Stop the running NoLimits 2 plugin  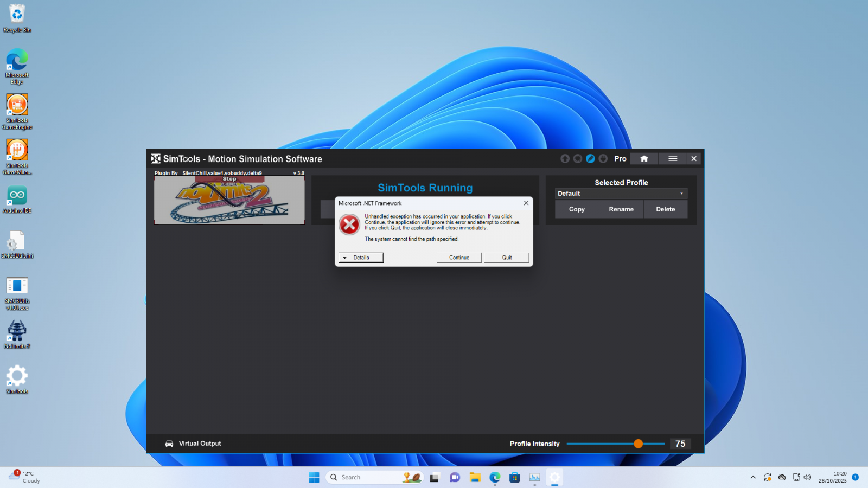(229, 179)
